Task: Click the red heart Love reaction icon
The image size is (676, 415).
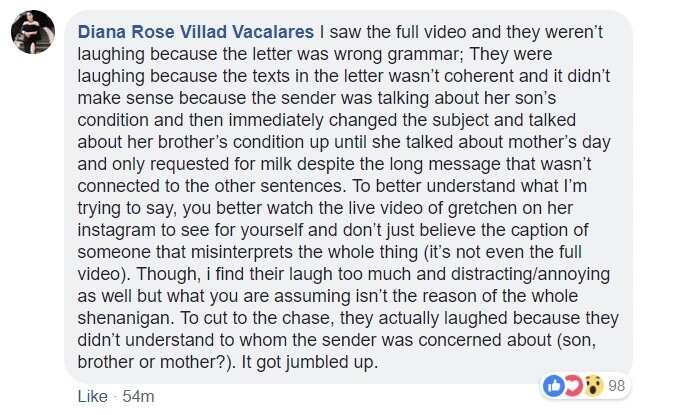Action: pos(573,386)
